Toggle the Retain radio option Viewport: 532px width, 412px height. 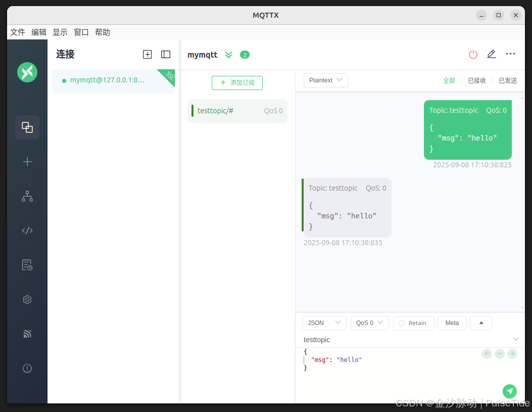coord(413,323)
